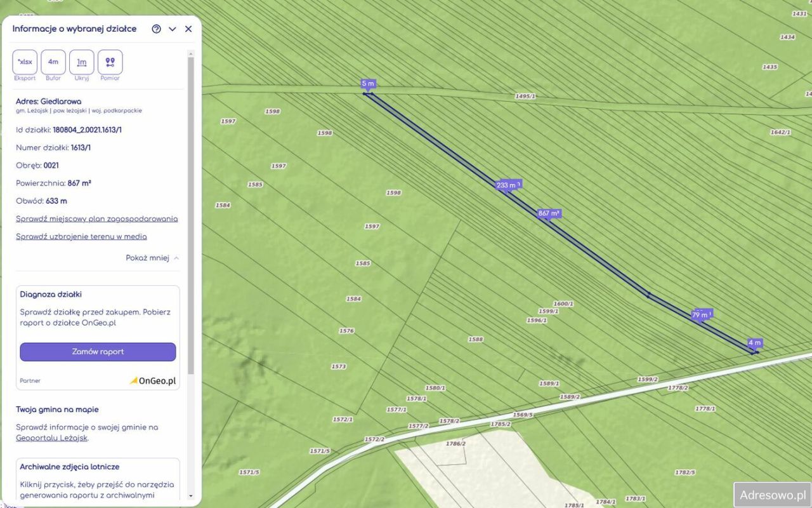The height and width of the screenshot is (508, 812).
Task: Select parcel 1569/5 on the map
Action: [523, 415]
